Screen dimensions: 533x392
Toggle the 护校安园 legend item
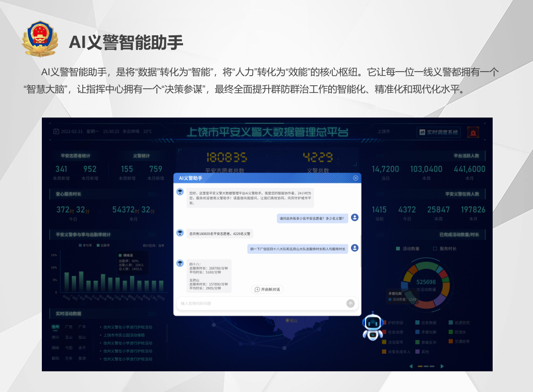(393, 323)
